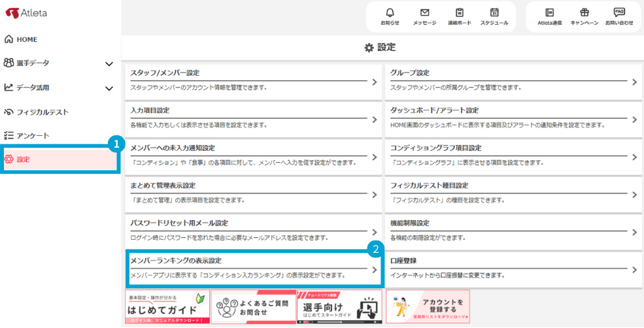
Task: Open the スケジュール calendar icon
Action: pyautogui.click(x=494, y=16)
